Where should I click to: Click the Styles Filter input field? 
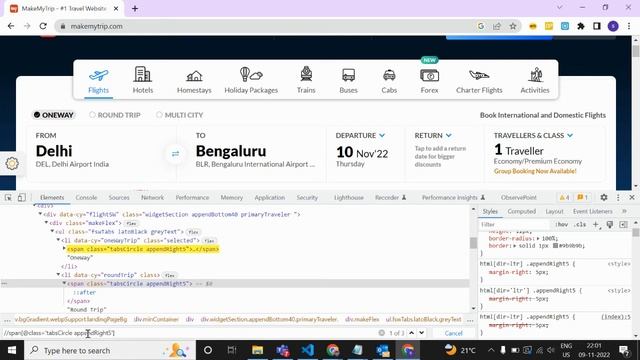click(x=514, y=224)
